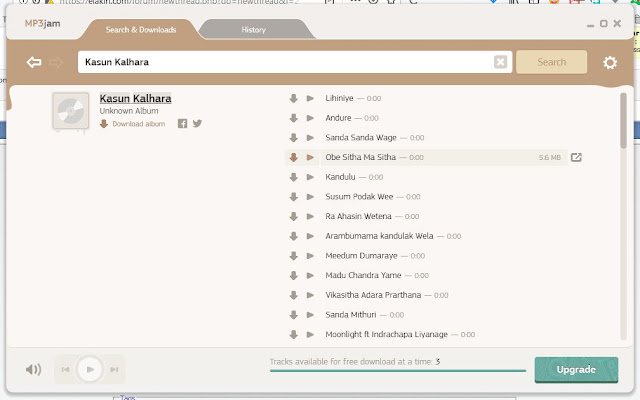Download the track Meedum Dumaraye
The width and height of the screenshot is (640, 400).
click(293, 256)
